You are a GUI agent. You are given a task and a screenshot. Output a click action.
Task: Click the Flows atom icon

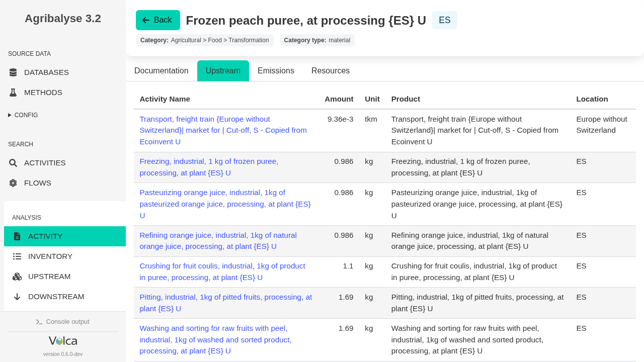pyautogui.click(x=13, y=183)
